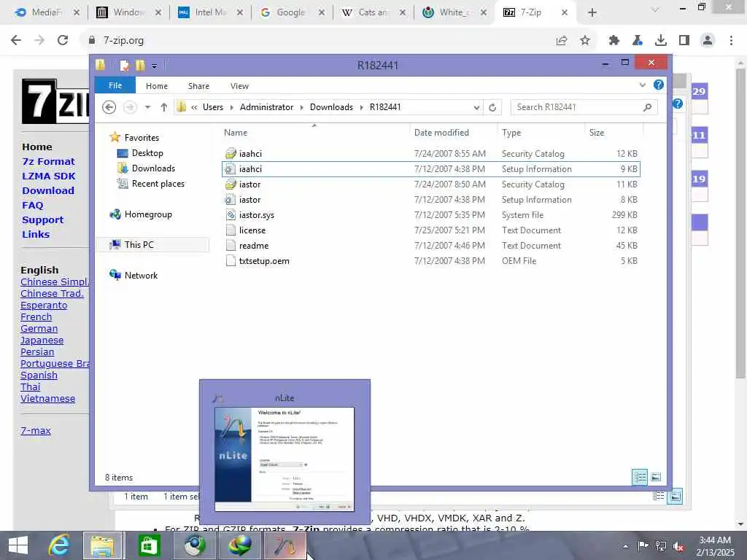Open Quick Access Toolbar customize dropdown
This screenshot has height=560, width=747.
pos(155,66)
